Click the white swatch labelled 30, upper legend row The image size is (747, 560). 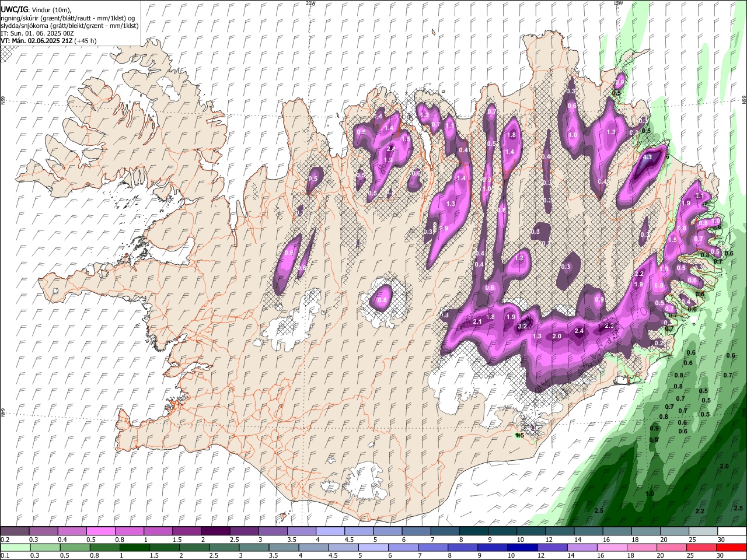click(732, 531)
